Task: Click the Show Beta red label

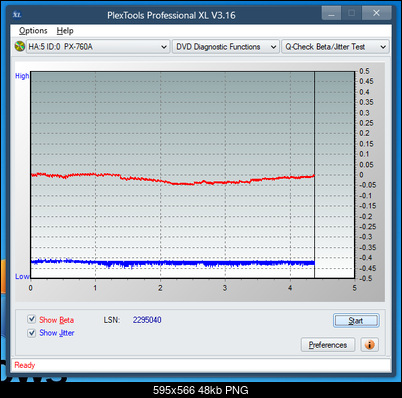Action: point(57,320)
